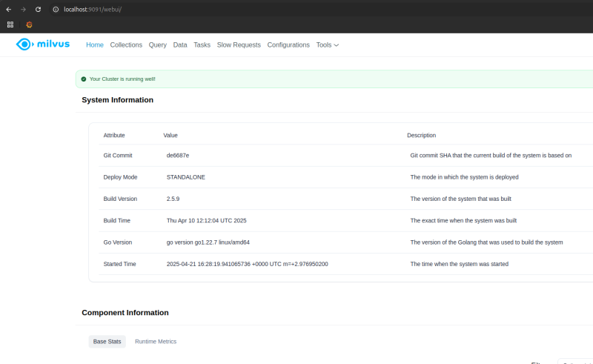Navigate to the Tasks page

tap(202, 45)
